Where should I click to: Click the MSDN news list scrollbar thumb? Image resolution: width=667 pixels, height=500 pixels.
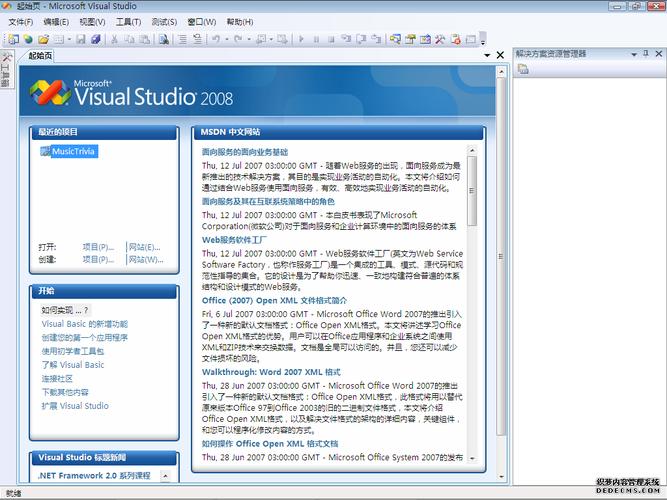472,191
